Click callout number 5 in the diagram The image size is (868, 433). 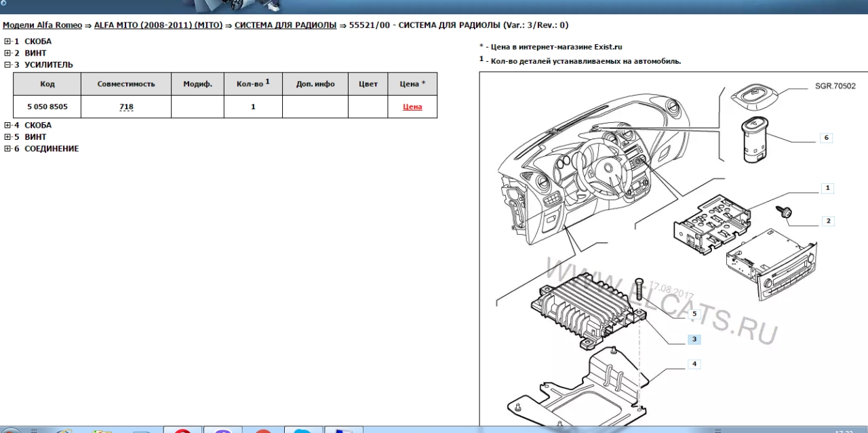coord(694,314)
